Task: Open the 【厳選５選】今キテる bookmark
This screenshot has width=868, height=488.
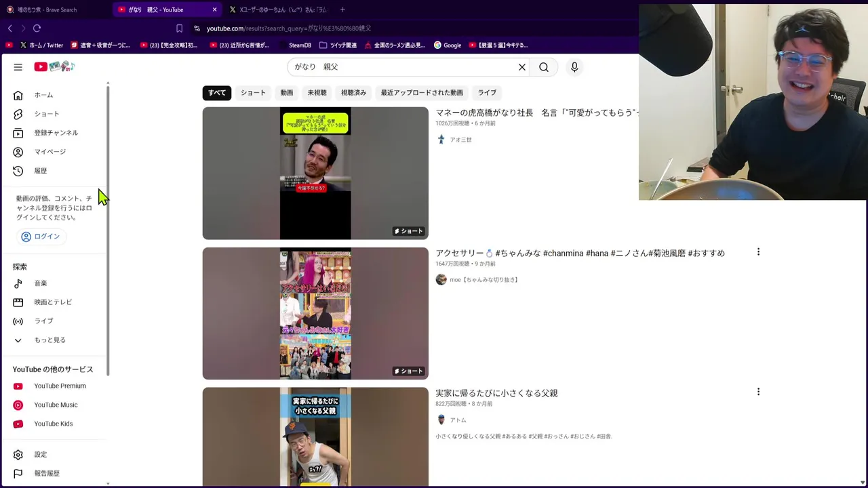Action: (x=498, y=45)
